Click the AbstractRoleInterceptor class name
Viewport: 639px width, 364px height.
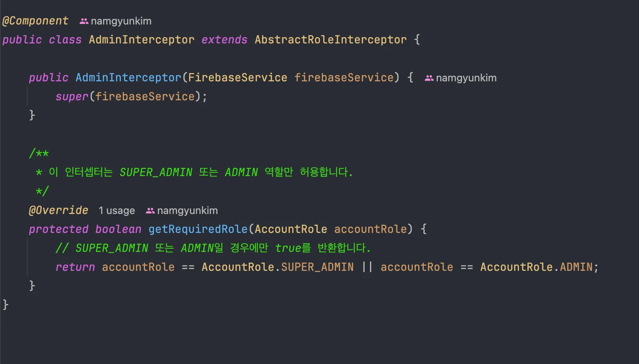pos(331,40)
